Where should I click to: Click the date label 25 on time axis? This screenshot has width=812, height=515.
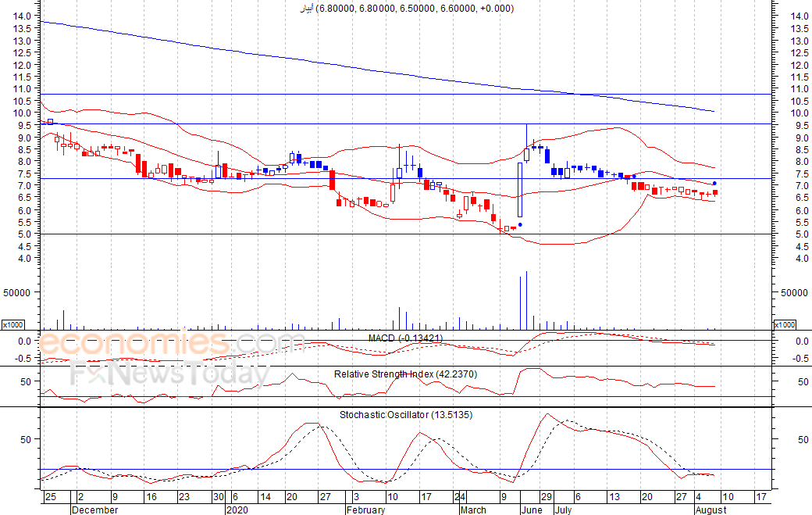[x=50, y=497]
